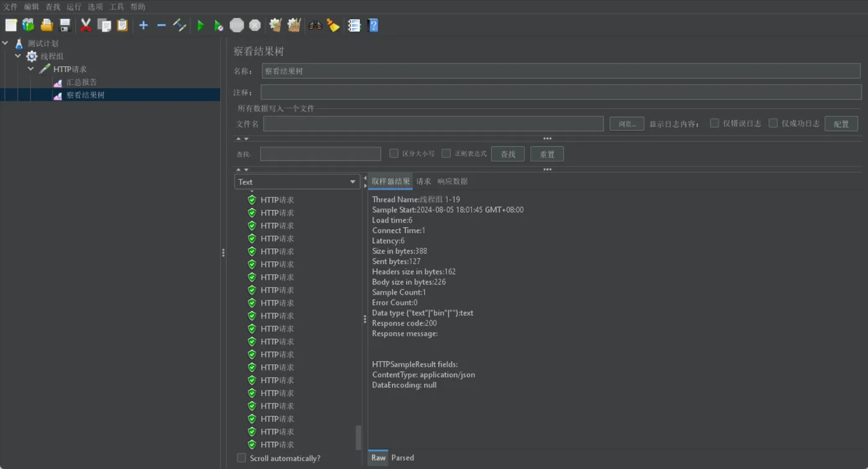This screenshot has height=469, width=868.
Task: Reset search with the yellow broom icon
Action: click(x=333, y=25)
